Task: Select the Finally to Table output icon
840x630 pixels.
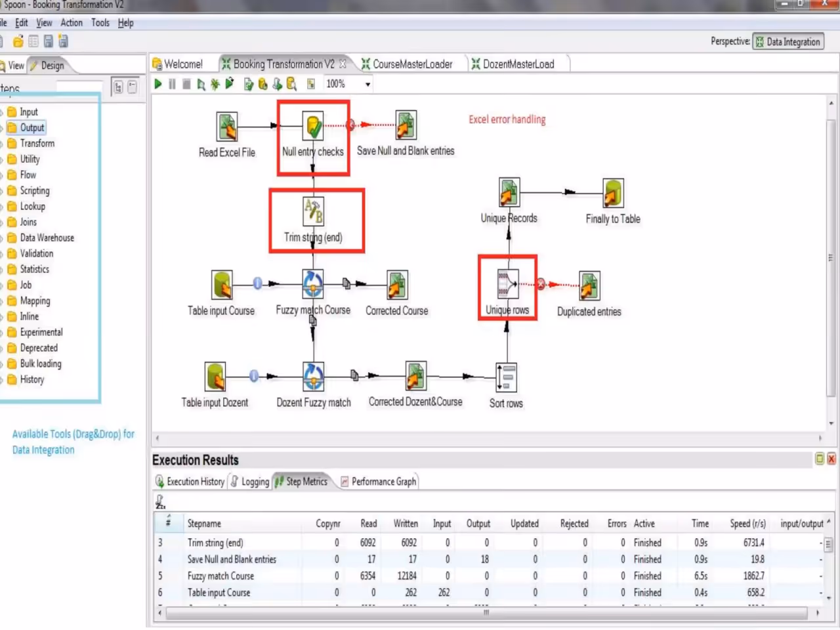Action: click(x=613, y=193)
